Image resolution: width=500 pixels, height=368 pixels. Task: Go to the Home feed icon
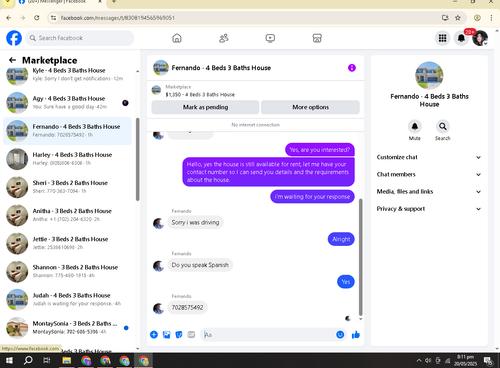pyautogui.click(x=177, y=38)
